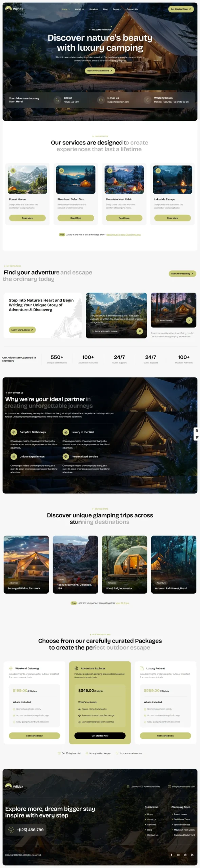
Task: Go to Blog in the top navigation
Action: tap(105, 9)
